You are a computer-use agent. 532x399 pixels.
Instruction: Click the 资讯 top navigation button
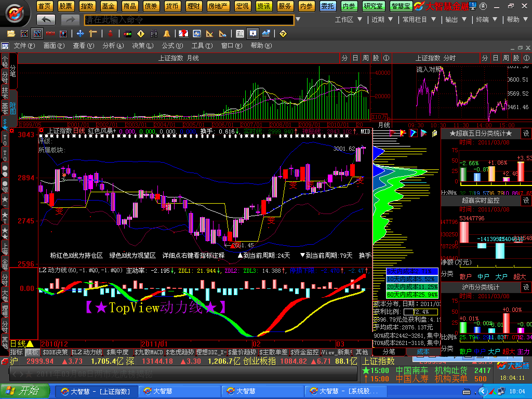pyautogui.click(x=263, y=6)
